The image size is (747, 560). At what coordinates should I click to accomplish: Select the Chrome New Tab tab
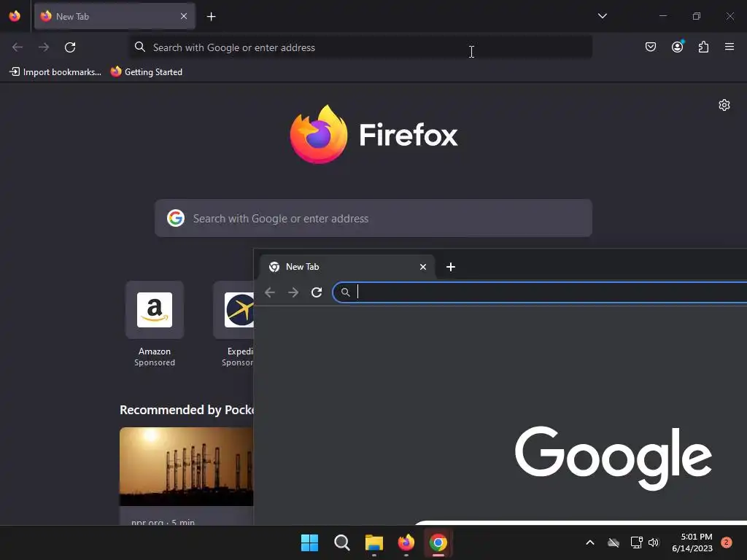pyautogui.click(x=347, y=267)
